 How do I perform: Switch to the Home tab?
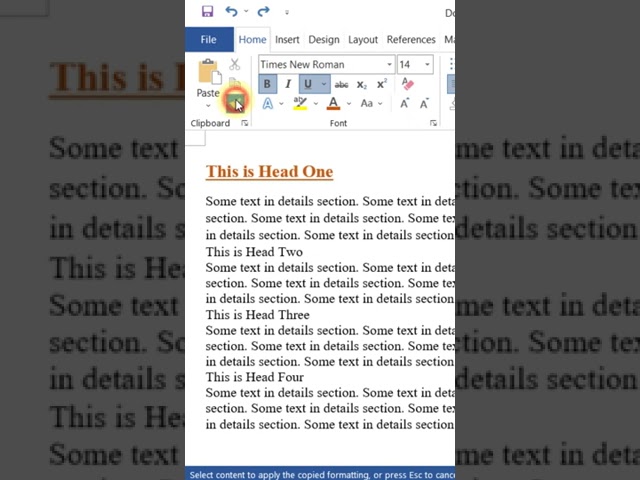click(252, 40)
